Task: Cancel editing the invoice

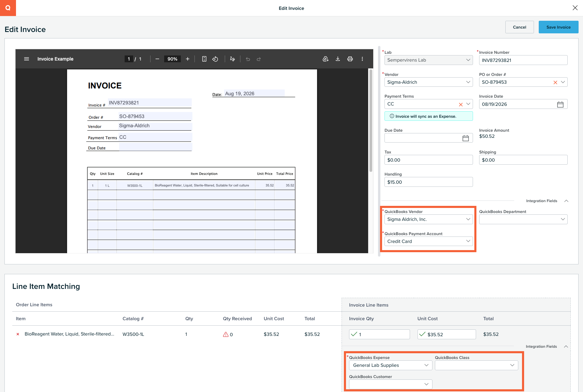Action: click(519, 27)
